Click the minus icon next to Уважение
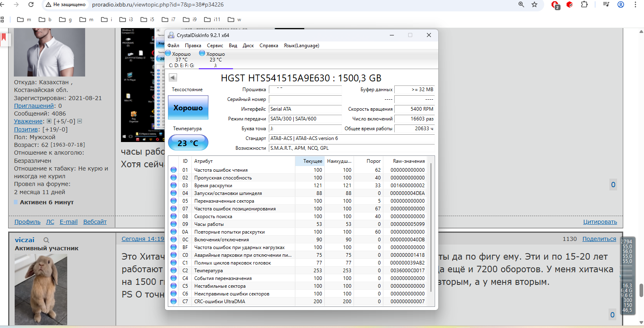This screenshot has height=328, width=644. click(x=80, y=121)
